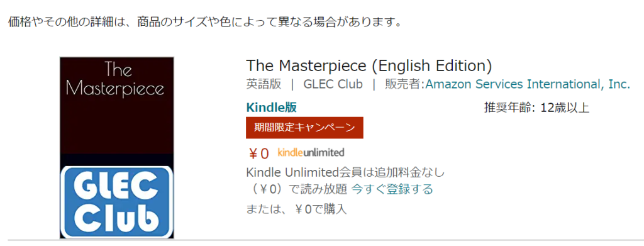Screen dimensions: 644x246
Task: Click the 価格やその他の詳細 text at top
Action: [x=61, y=21]
